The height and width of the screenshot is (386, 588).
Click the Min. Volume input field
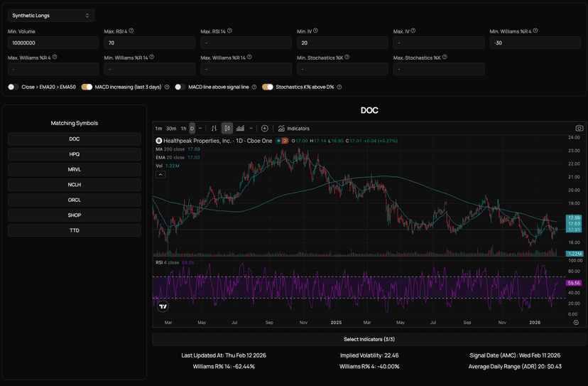(53, 43)
